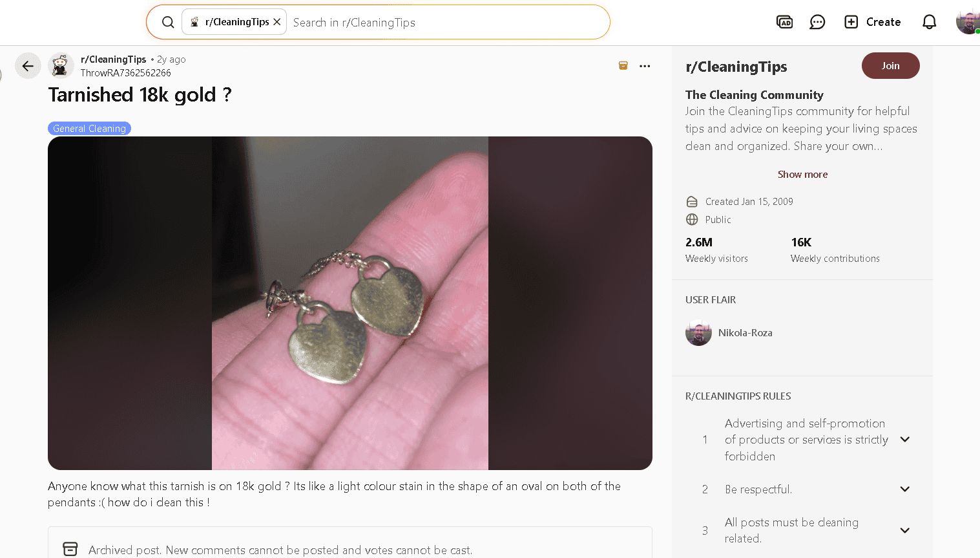Join the r/CleaningTips community
This screenshot has width=980, height=558.
point(890,66)
